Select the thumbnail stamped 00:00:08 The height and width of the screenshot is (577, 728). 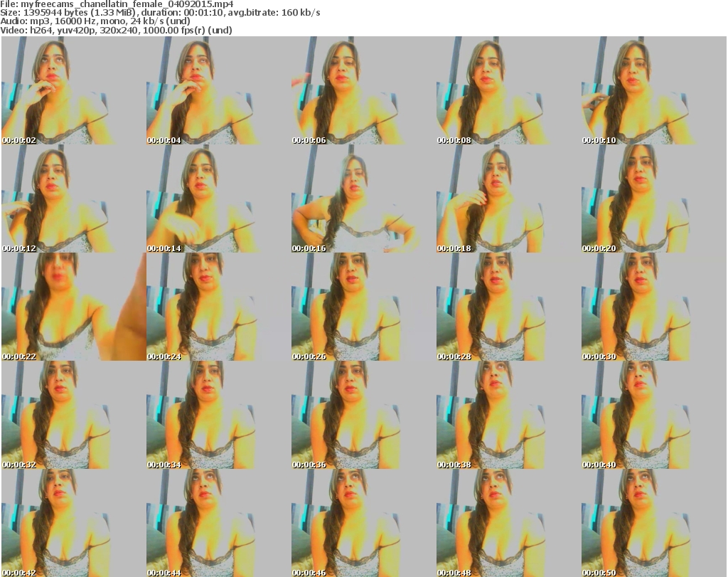pos(508,90)
